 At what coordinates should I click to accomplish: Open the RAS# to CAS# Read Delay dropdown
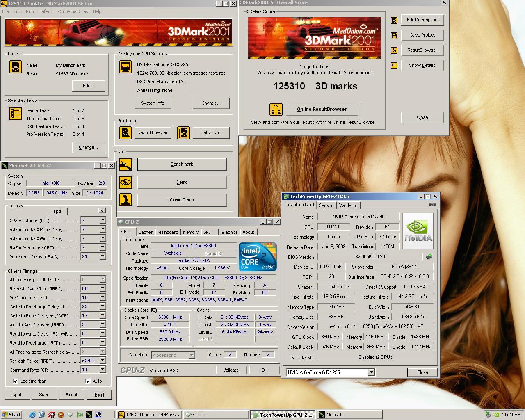(x=103, y=229)
